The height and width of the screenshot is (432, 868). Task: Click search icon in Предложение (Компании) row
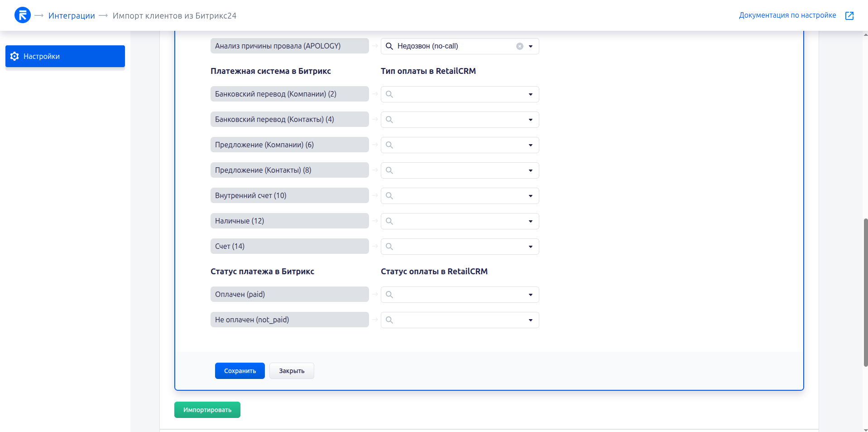(389, 145)
